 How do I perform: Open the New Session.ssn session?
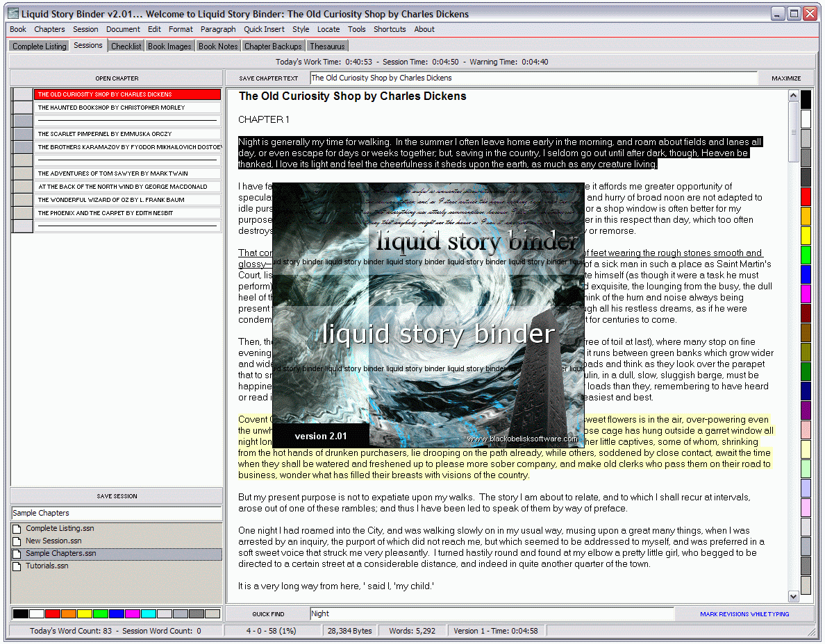116,541
